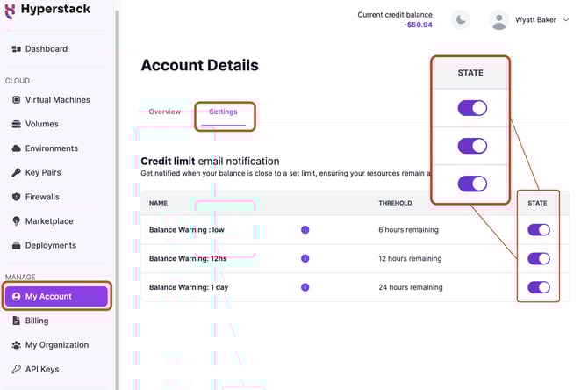Select the Virtual Machines chip icon
This screenshot has width=588, height=390.
pyautogui.click(x=16, y=100)
